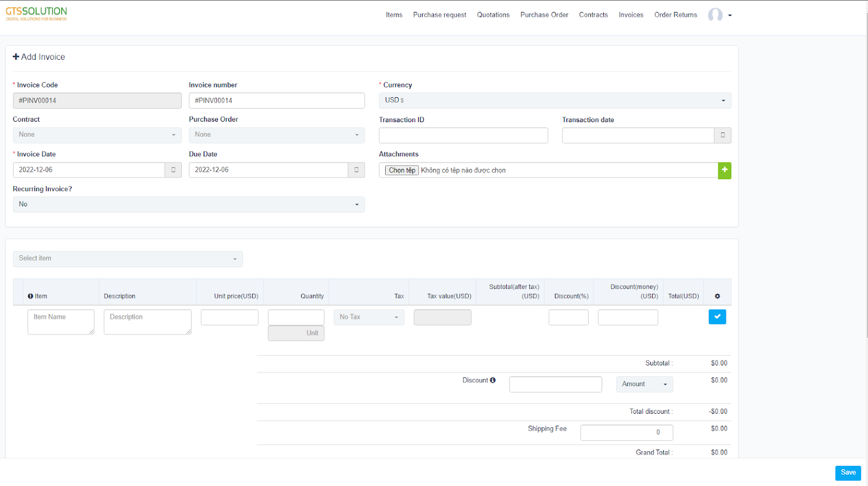The width and height of the screenshot is (868, 486).
Task: Expand the Select item dropdown
Action: tap(127, 259)
